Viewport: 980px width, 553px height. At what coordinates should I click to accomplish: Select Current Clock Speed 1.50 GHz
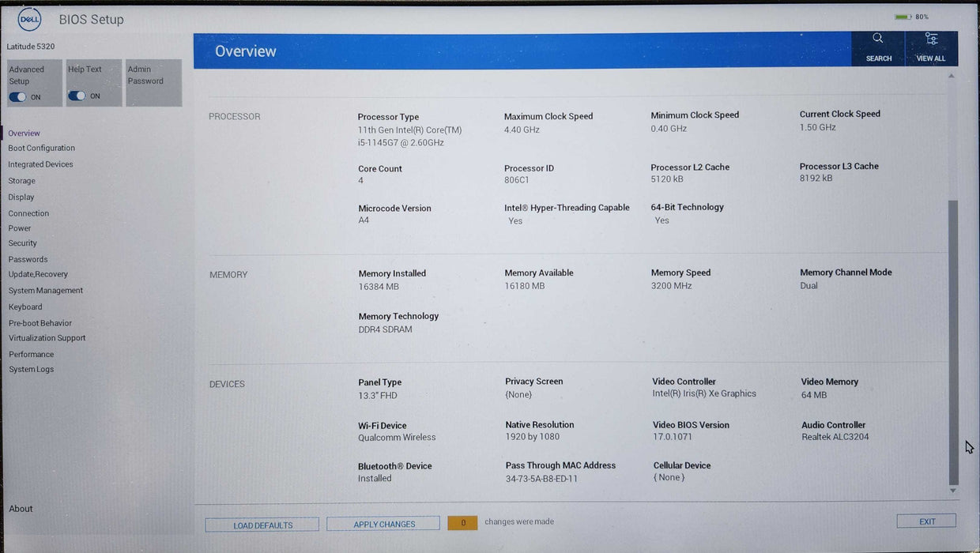point(817,127)
